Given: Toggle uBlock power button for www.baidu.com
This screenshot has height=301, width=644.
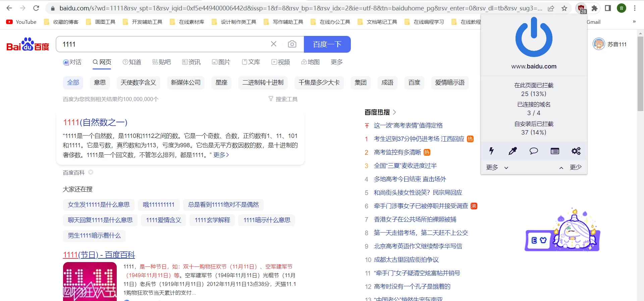Looking at the screenshot, I should click(x=534, y=37).
